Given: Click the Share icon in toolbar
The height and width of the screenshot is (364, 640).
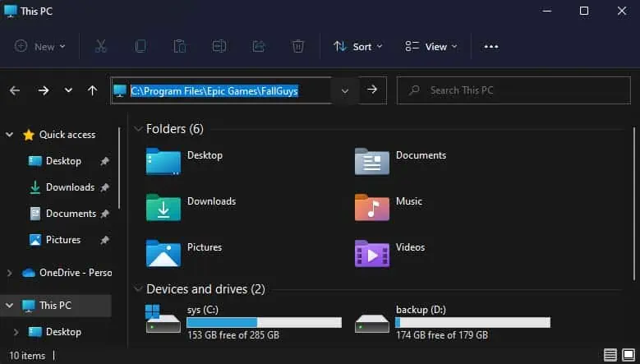Looking at the screenshot, I should pyautogui.click(x=259, y=46).
